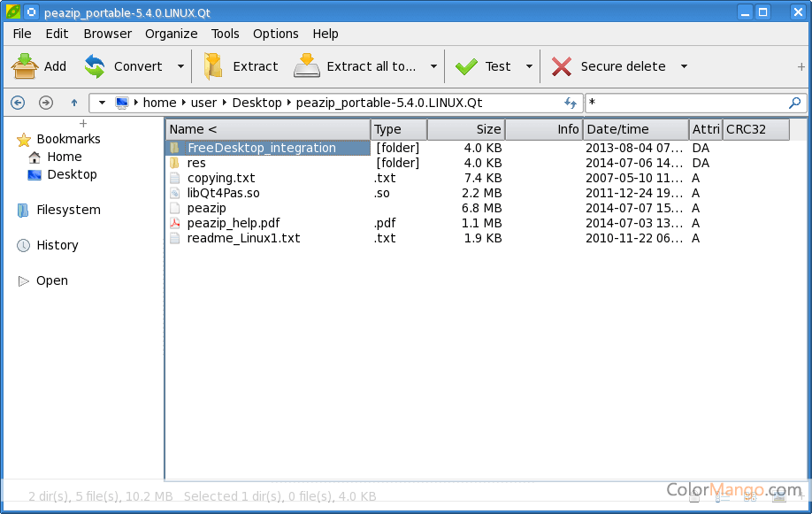Sort by the Date/time column header
Screen dimensions: 812x514
tap(635, 129)
